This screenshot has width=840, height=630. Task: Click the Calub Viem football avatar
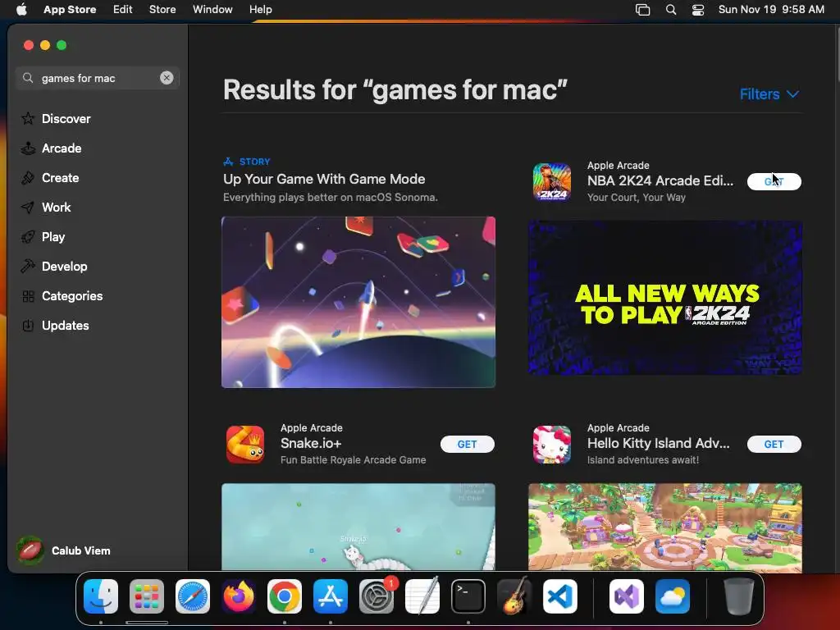(30, 550)
